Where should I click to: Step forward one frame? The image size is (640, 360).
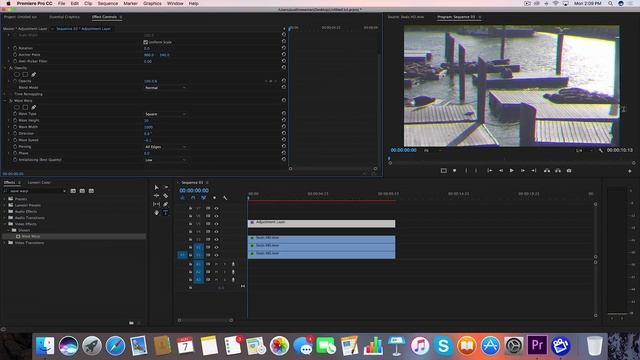point(522,171)
